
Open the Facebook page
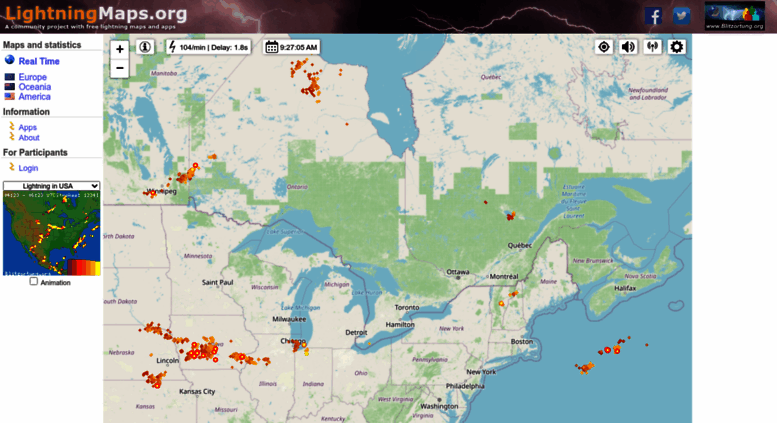point(654,16)
